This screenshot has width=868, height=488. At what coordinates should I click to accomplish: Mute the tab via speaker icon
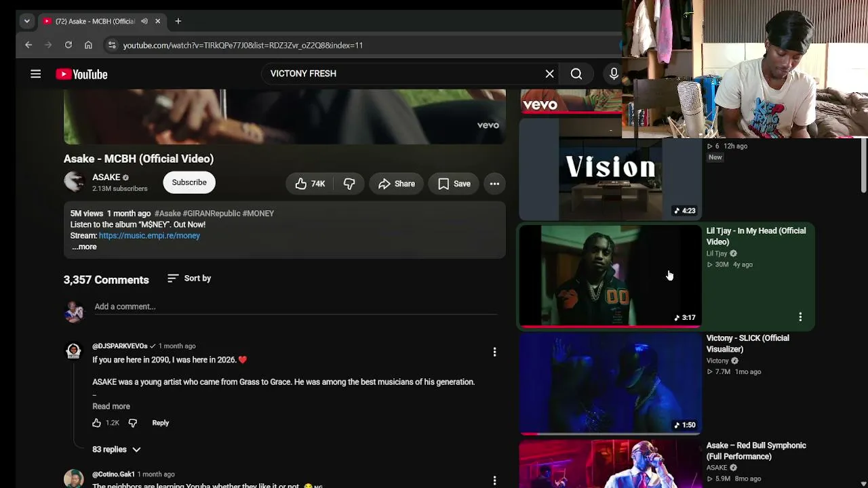click(144, 21)
